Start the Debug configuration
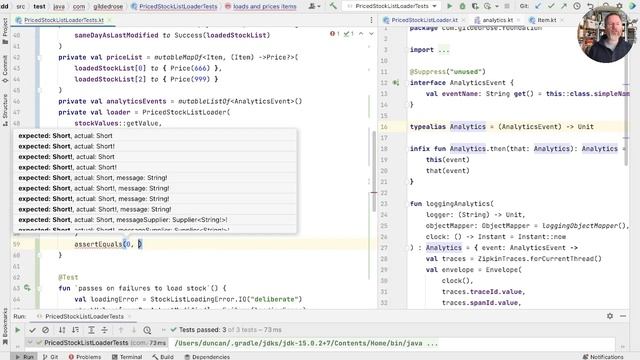Screen dimensions: 640x360 pyautogui.click(x=462, y=6)
